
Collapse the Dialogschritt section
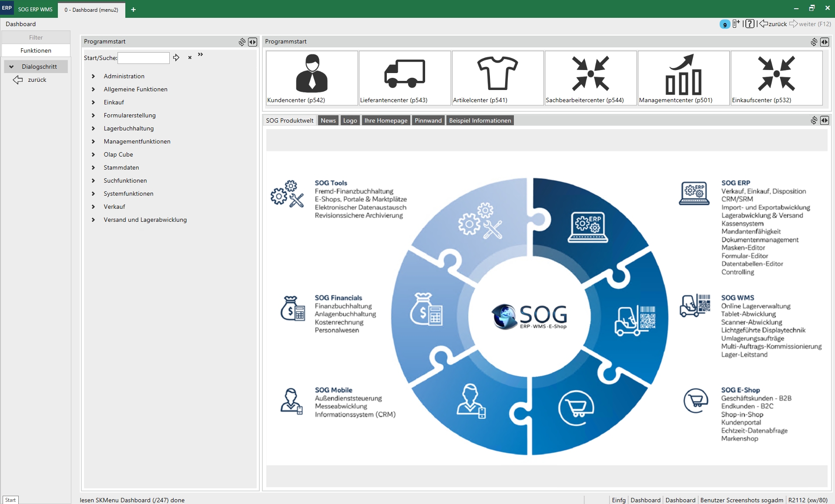11,67
